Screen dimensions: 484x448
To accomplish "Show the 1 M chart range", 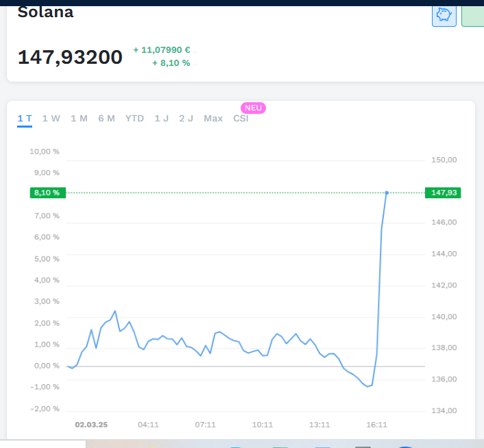I will click(x=79, y=119).
